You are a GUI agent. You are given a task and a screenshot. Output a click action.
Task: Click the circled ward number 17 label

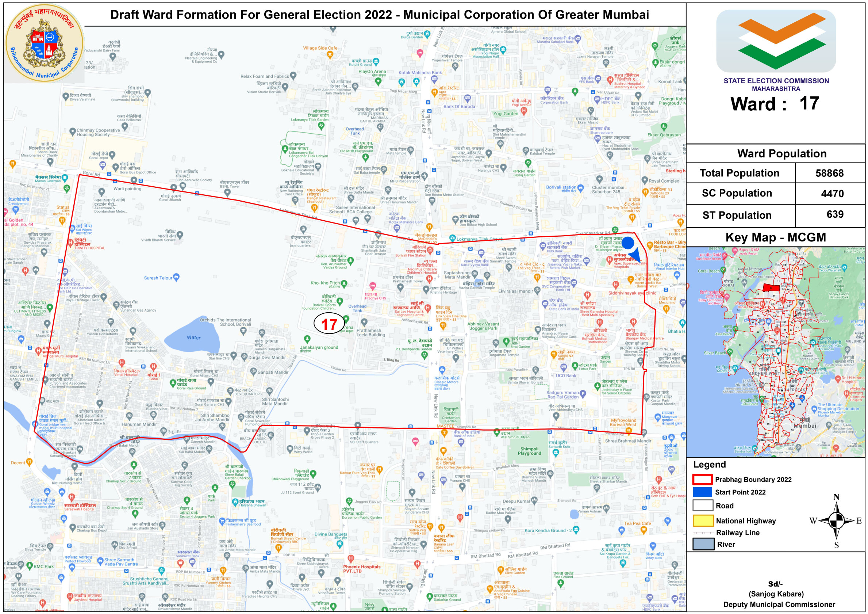point(329,324)
